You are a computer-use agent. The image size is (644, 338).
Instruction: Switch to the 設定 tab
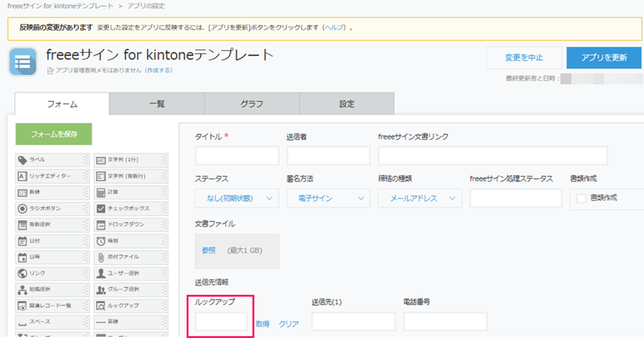(x=347, y=104)
